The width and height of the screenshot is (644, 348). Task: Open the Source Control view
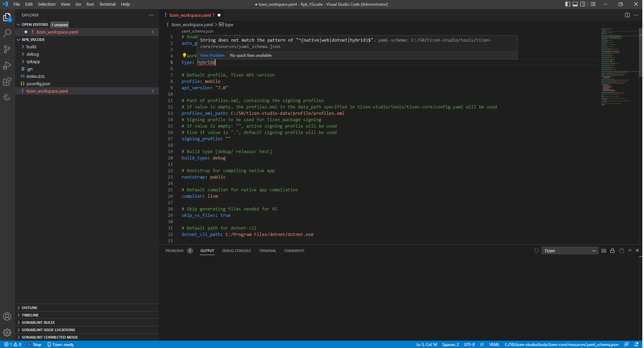[7, 49]
